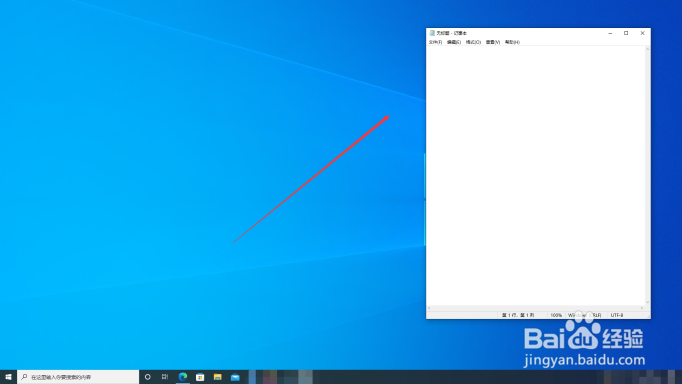Click the Notepad icon in title bar
The image size is (682, 384).
point(432,33)
